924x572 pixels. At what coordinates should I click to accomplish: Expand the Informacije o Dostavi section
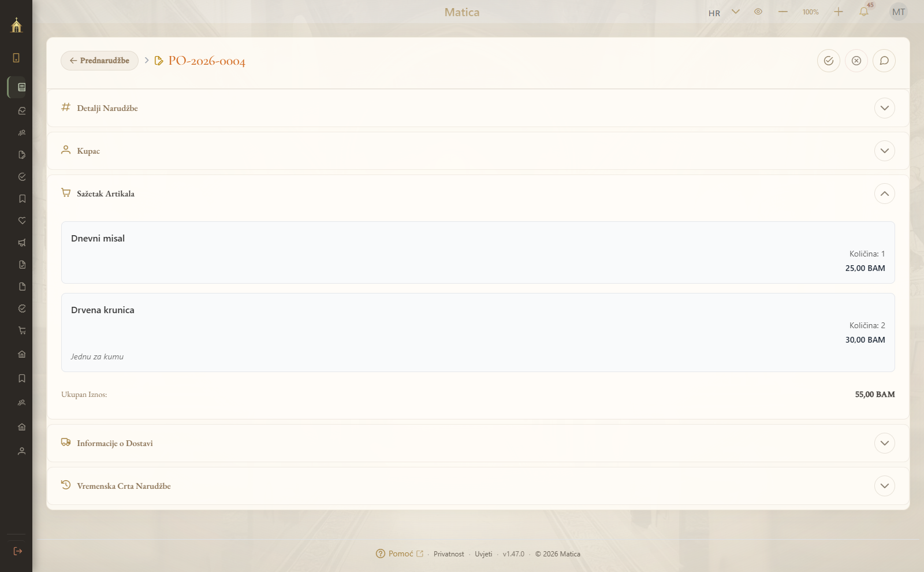point(885,443)
